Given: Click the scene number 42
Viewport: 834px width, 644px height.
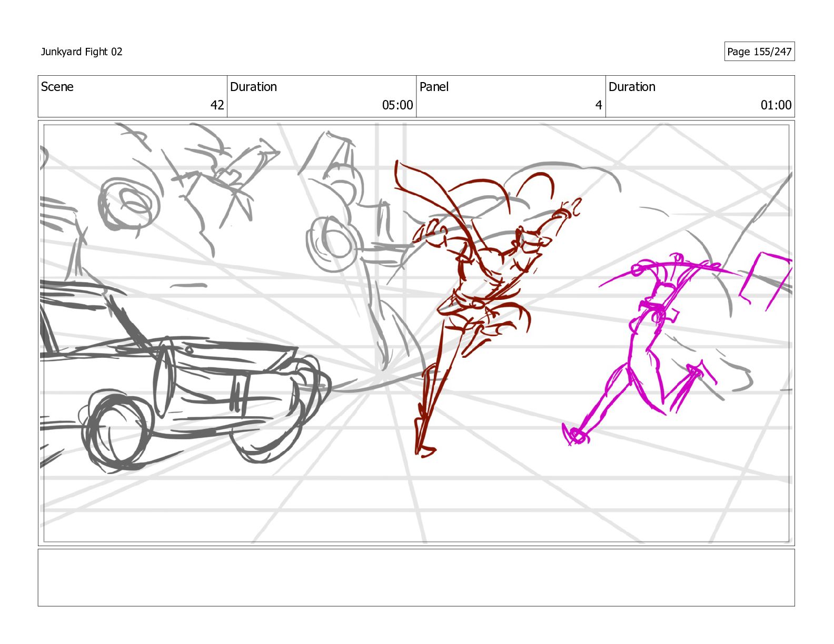Looking at the screenshot, I should coord(217,105).
